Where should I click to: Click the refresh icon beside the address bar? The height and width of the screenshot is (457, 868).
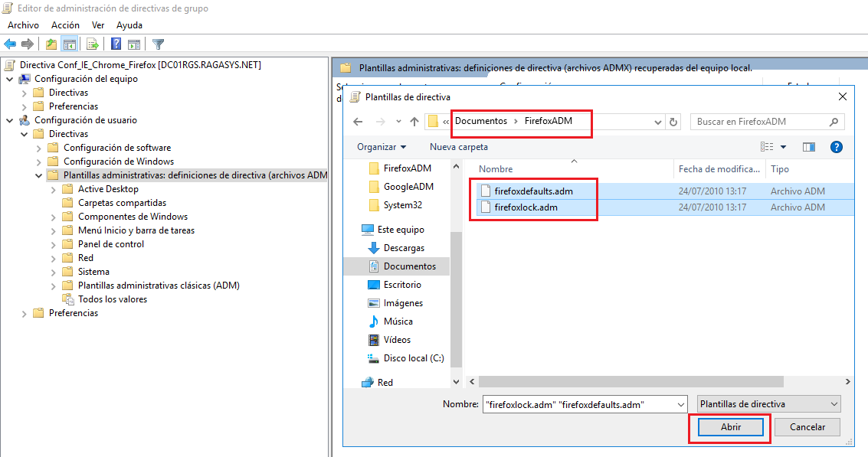673,121
